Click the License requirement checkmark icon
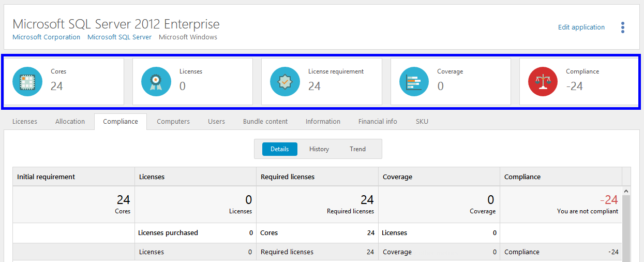Screen dimensions: 644x262 (285, 82)
